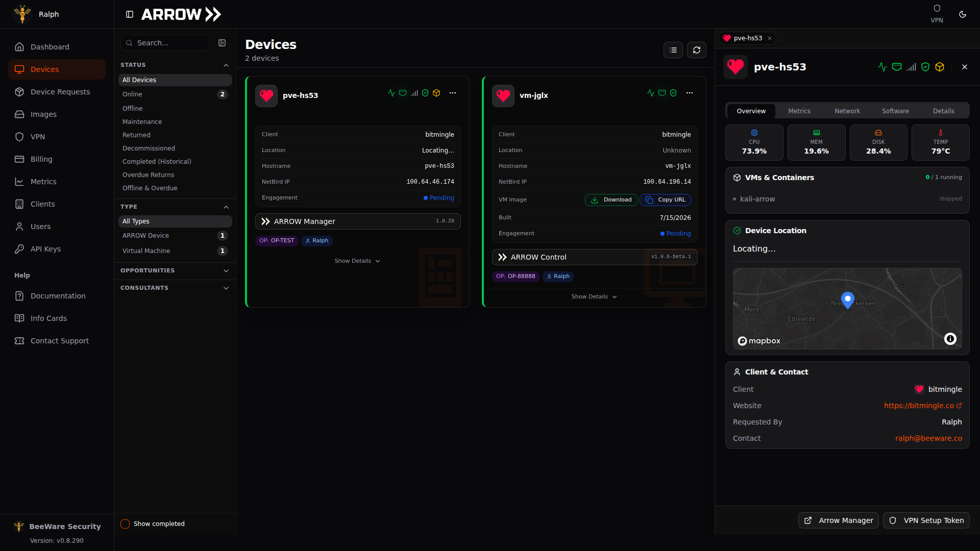Click the shield check icon on vm-jglx card
The width and height of the screenshot is (980, 551).
coord(673,93)
